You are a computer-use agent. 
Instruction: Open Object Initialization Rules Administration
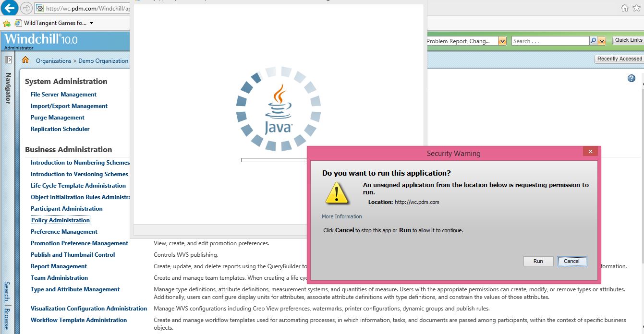tap(80, 197)
